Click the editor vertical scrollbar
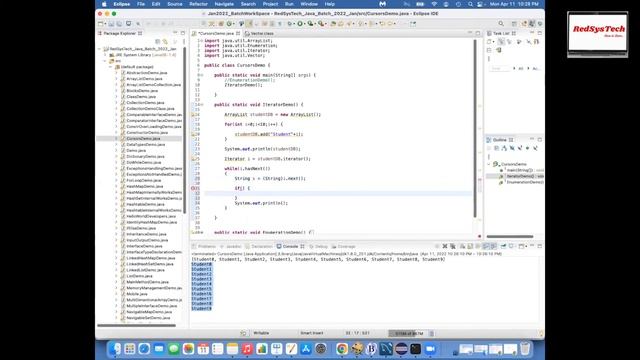 [x=475, y=129]
